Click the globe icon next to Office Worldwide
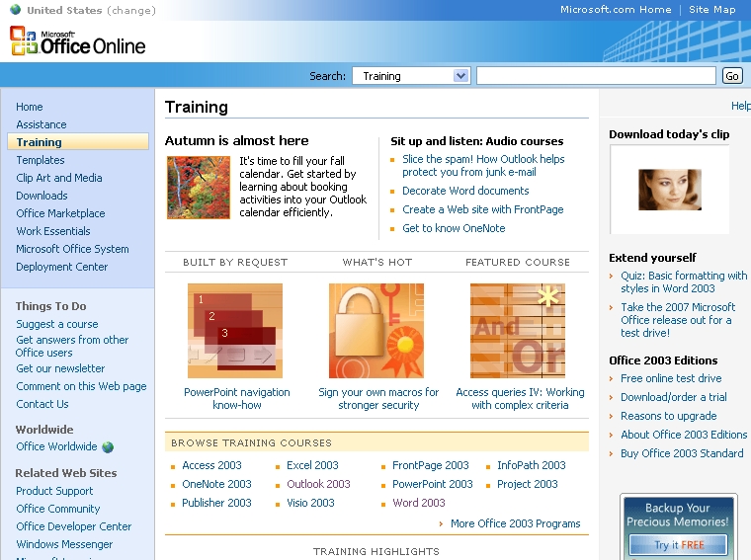 pos(108,447)
